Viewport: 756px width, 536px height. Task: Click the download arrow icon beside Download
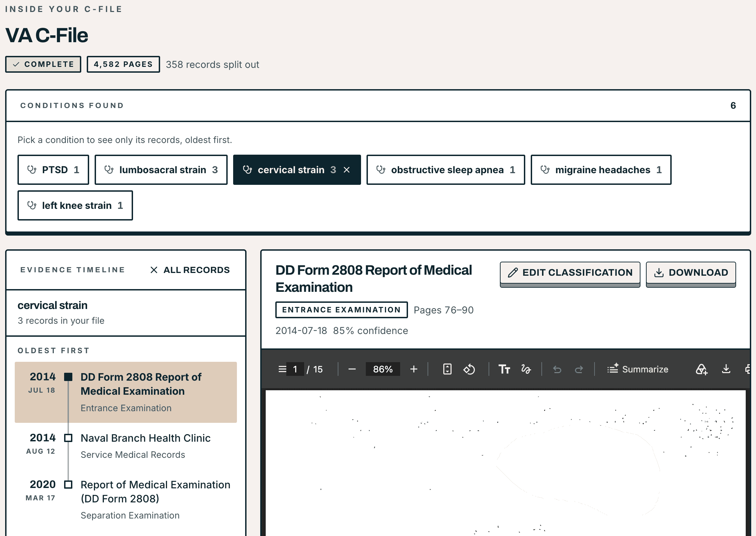659,273
